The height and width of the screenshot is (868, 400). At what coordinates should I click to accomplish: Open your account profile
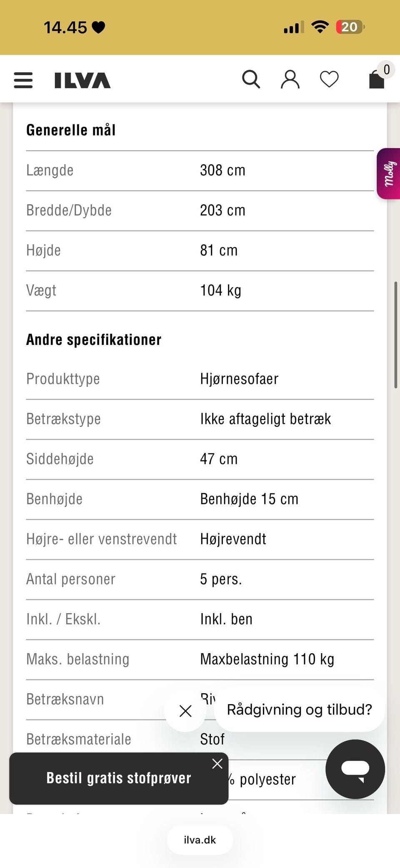coord(290,79)
